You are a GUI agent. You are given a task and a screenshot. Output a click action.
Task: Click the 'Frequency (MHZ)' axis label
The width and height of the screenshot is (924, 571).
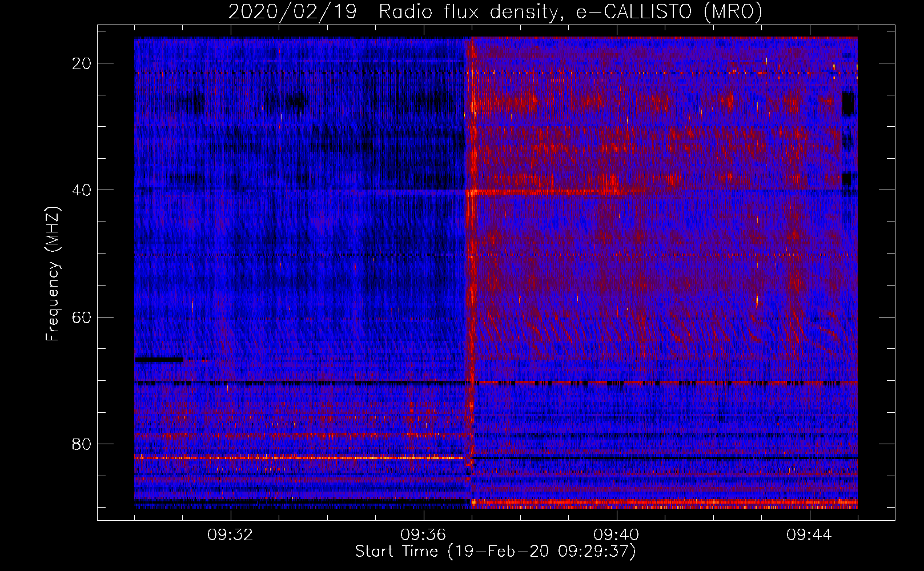53,274
